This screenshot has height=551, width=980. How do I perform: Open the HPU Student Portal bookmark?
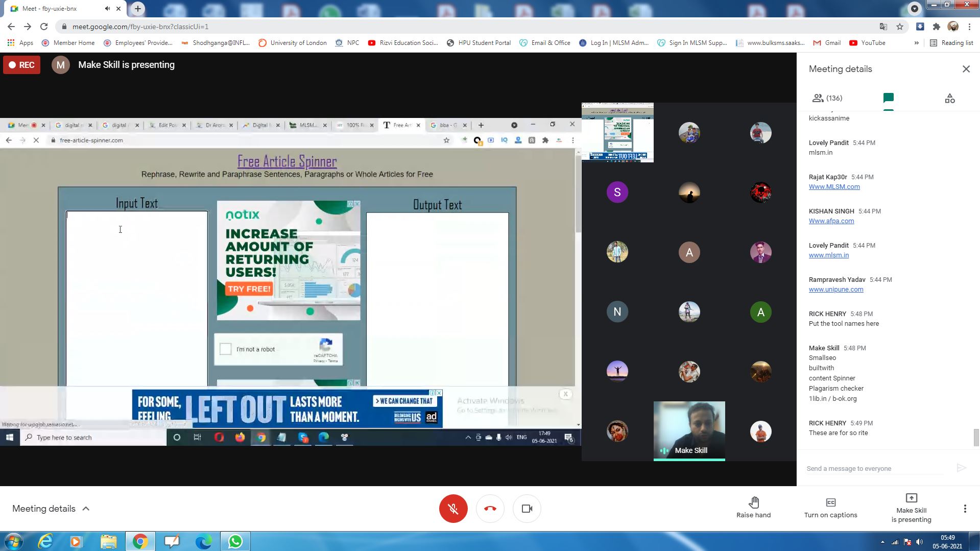[479, 43]
